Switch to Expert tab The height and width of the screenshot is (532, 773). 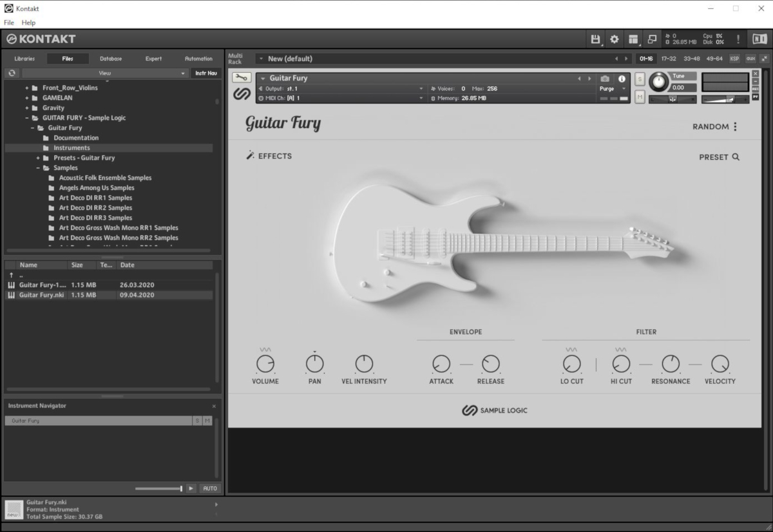point(153,59)
